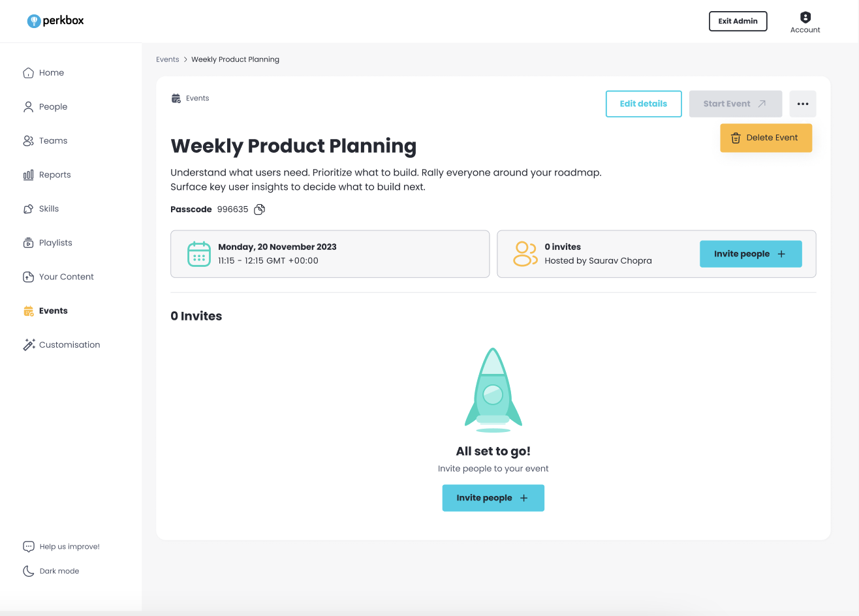Screen dimensions: 859x616
Task: Open Reports via its bar chart icon
Action: pos(28,174)
